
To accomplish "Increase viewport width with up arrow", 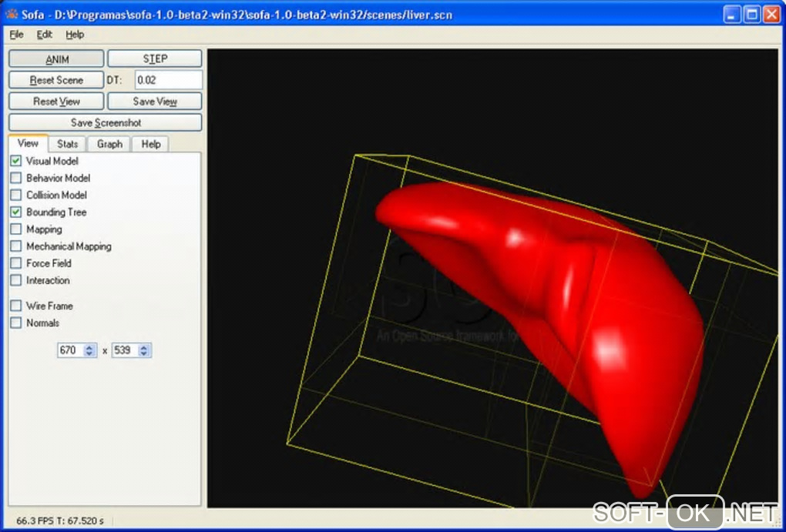I will (89, 346).
